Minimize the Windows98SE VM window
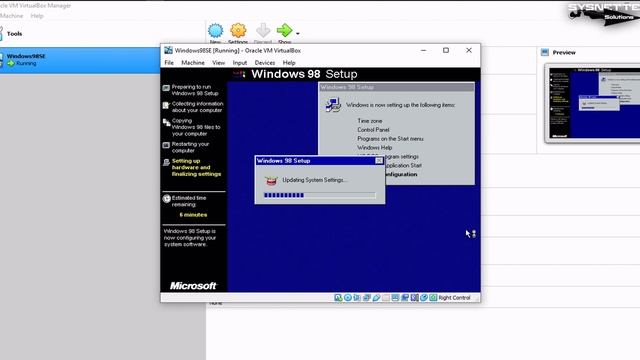 [423, 50]
